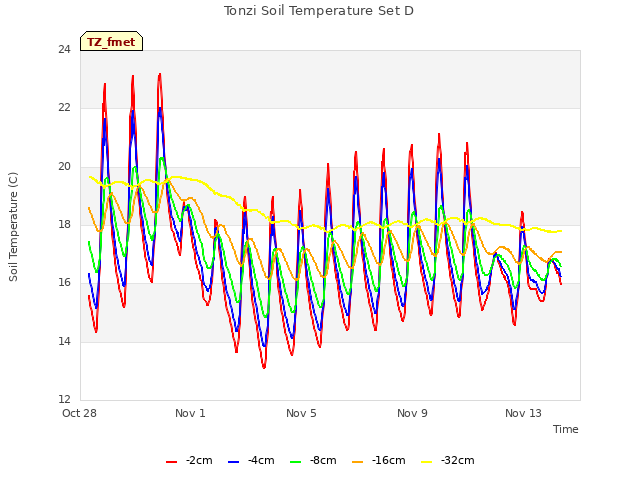This screenshot has height=480, width=640.
Task: Click the 12 y-axis tick label
Action: coord(64,399)
